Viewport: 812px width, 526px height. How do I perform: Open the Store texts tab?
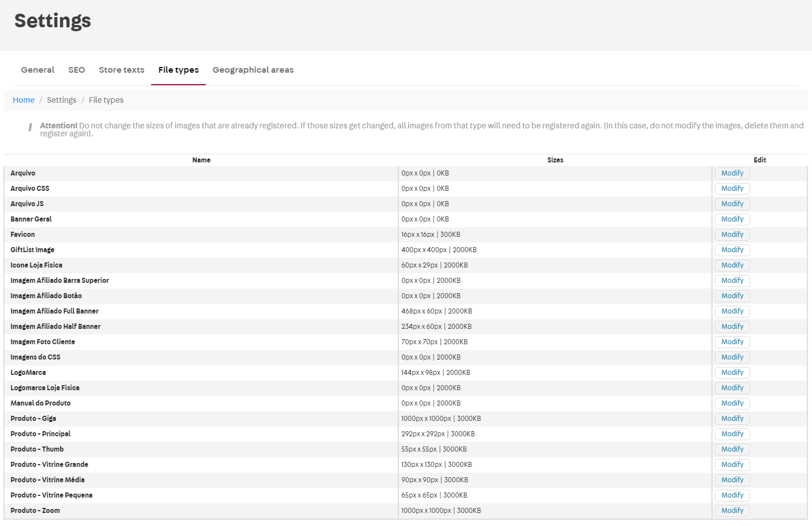coord(122,70)
